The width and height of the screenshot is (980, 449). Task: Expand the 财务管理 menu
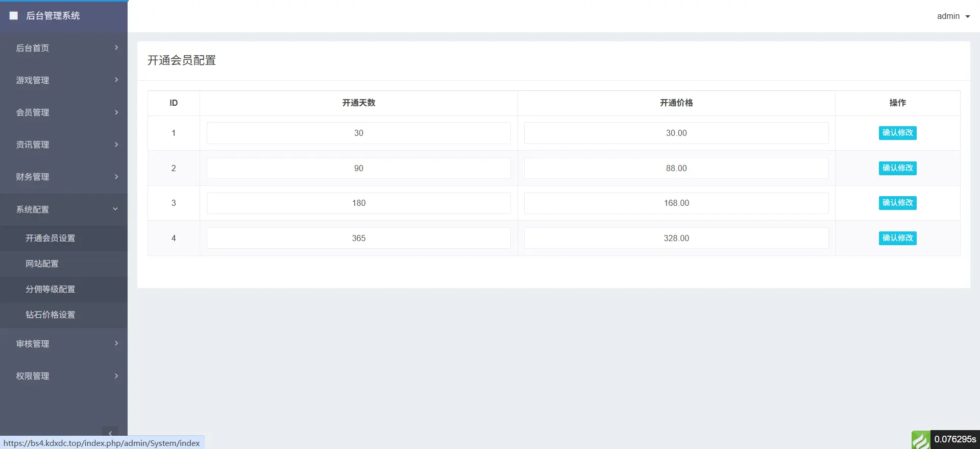[64, 177]
